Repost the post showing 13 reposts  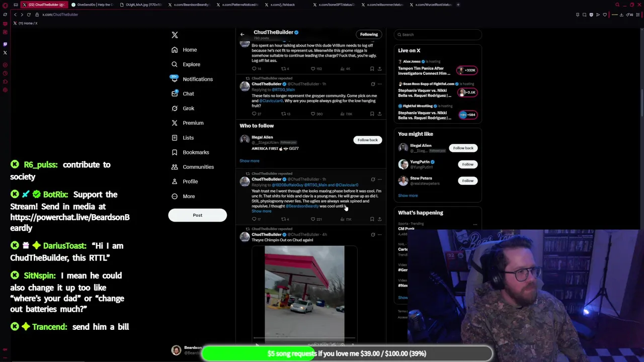point(285,114)
